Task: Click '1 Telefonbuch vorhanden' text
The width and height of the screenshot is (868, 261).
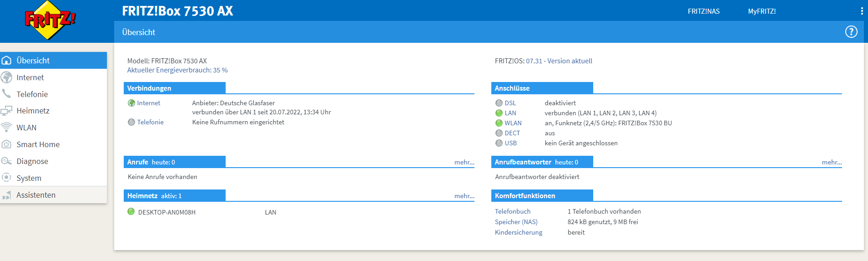Action: point(604,211)
